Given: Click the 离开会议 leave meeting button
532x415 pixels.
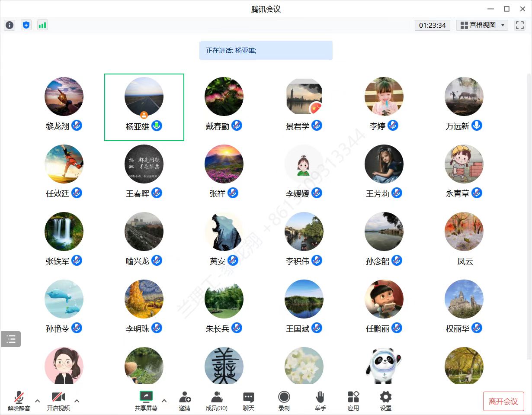Looking at the screenshot, I should click(503, 401).
